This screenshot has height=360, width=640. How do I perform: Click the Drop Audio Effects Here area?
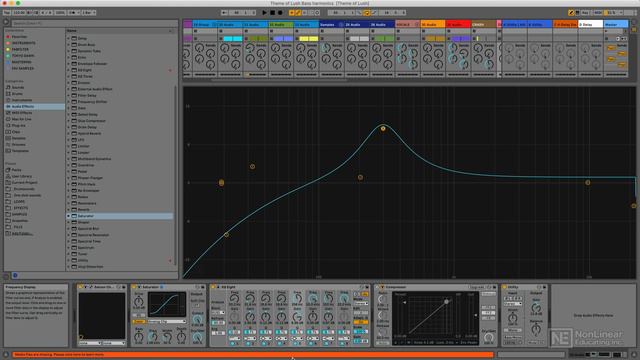[x=593, y=316]
